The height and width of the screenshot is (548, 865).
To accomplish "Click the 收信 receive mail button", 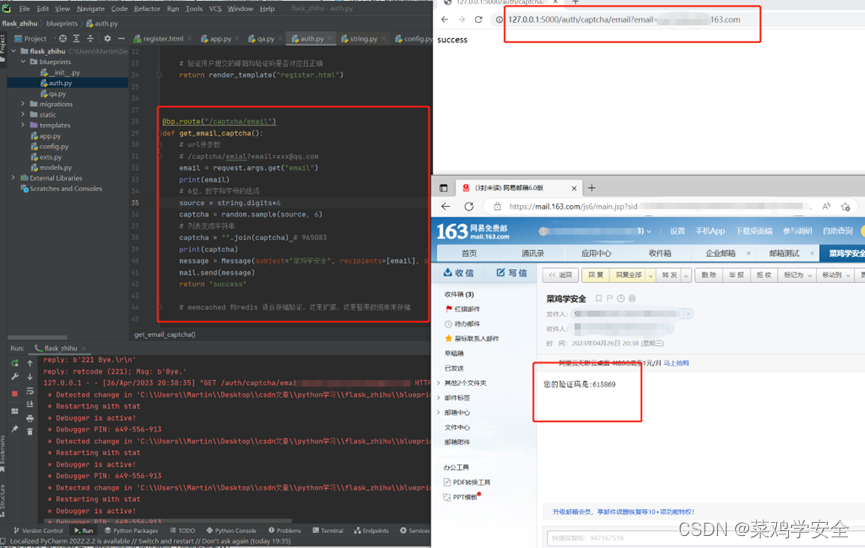I will tap(458, 273).
